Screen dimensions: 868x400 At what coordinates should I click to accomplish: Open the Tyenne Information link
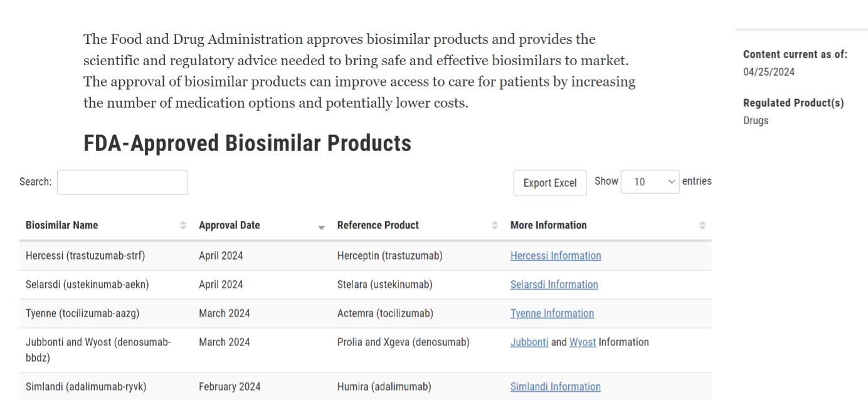pos(552,313)
